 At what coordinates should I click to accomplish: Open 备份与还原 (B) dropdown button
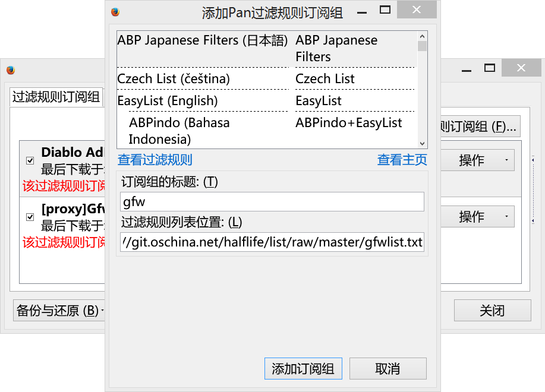click(59, 311)
